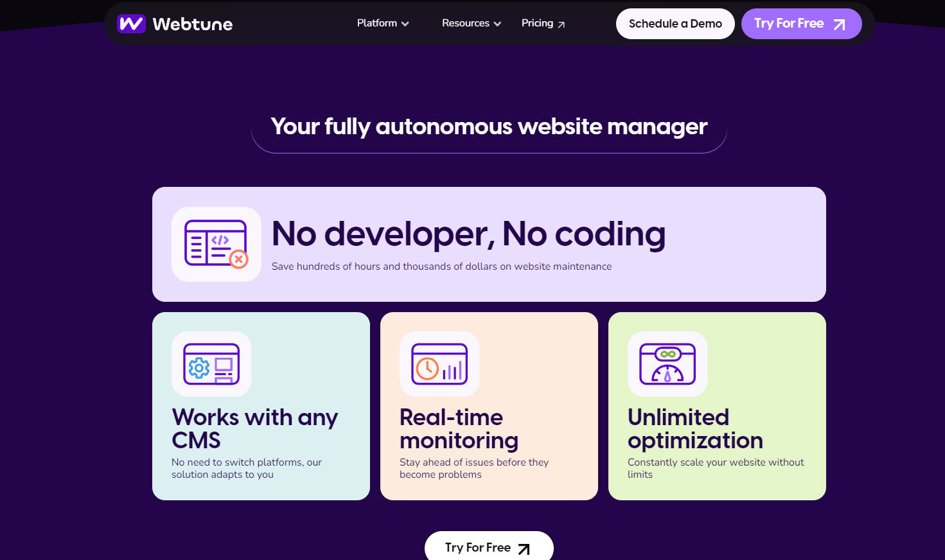The image size is (945, 560).
Task: Click the infinity symbol on the optimization card
Action: point(667,353)
